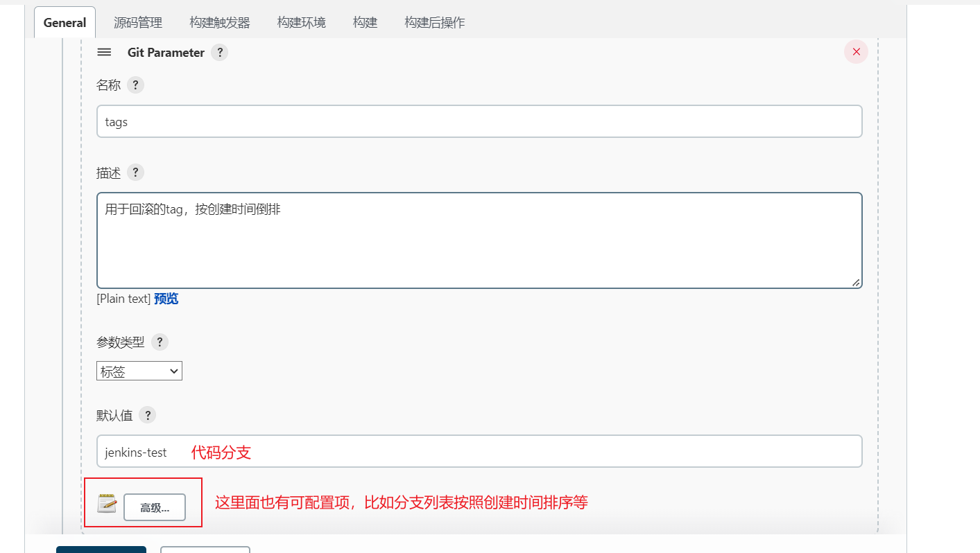The image size is (980, 553).
Task: Expand the 高级... advanced options
Action: tap(155, 507)
